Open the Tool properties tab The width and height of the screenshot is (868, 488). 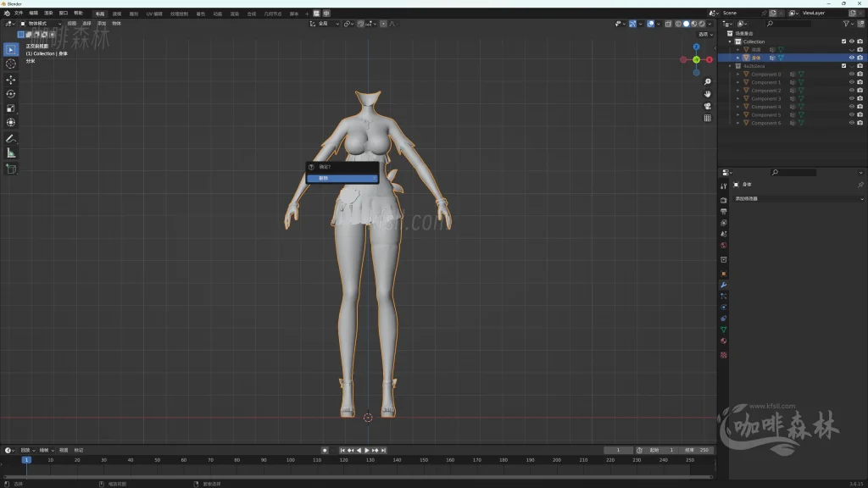click(724, 186)
